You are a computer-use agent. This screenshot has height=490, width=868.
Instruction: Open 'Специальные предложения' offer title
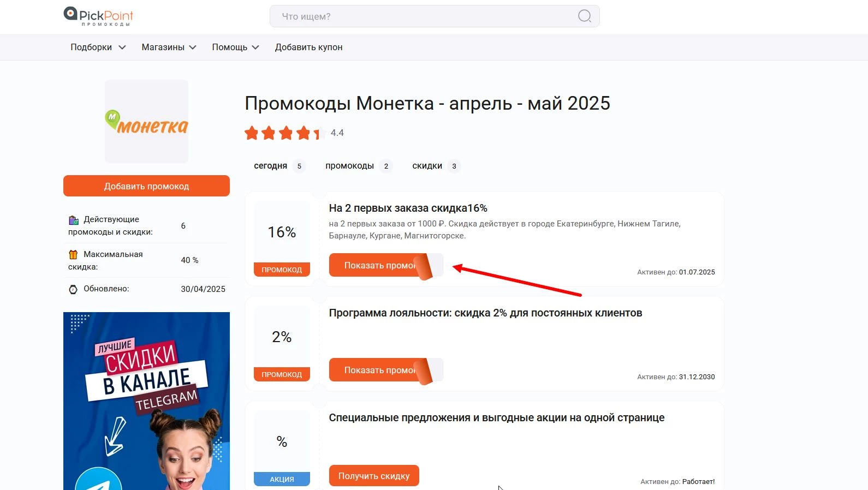point(497,417)
